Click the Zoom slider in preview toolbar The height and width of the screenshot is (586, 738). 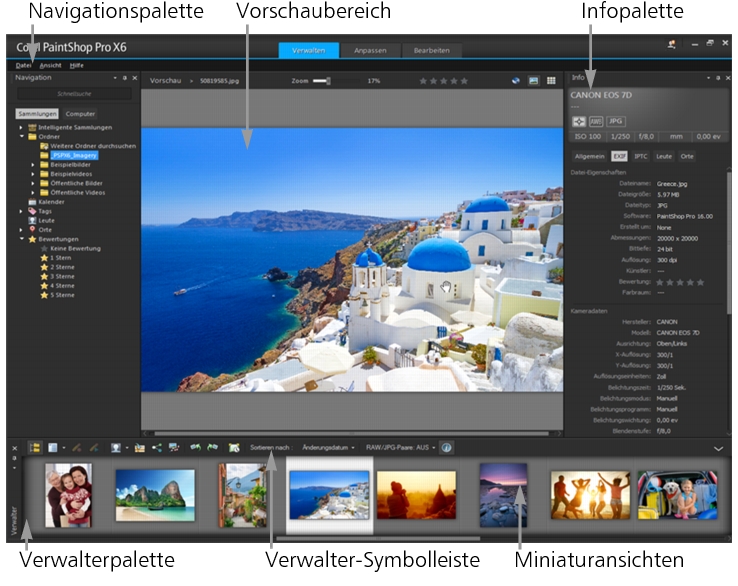(x=322, y=80)
